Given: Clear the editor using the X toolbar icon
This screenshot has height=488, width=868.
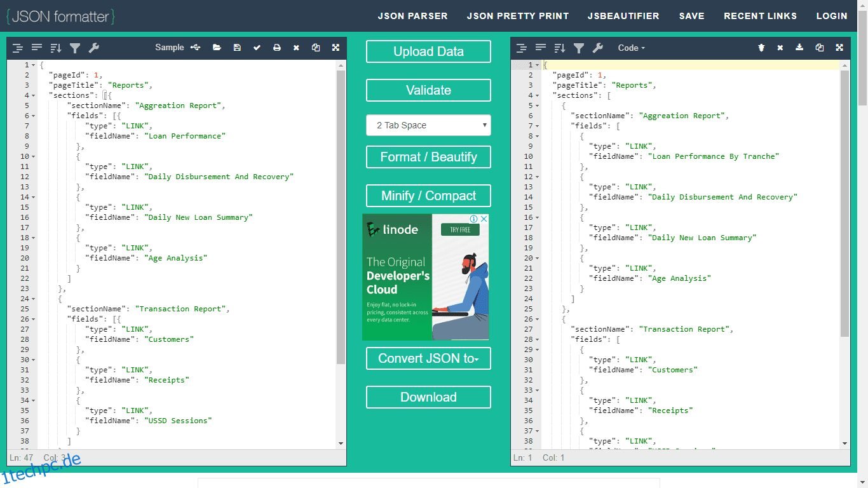Looking at the screenshot, I should point(296,47).
